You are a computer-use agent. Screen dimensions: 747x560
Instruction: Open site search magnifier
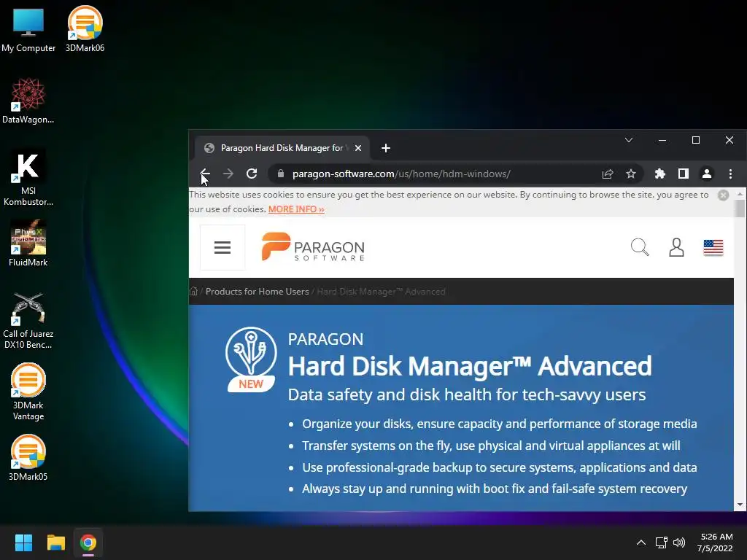[640, 248]
